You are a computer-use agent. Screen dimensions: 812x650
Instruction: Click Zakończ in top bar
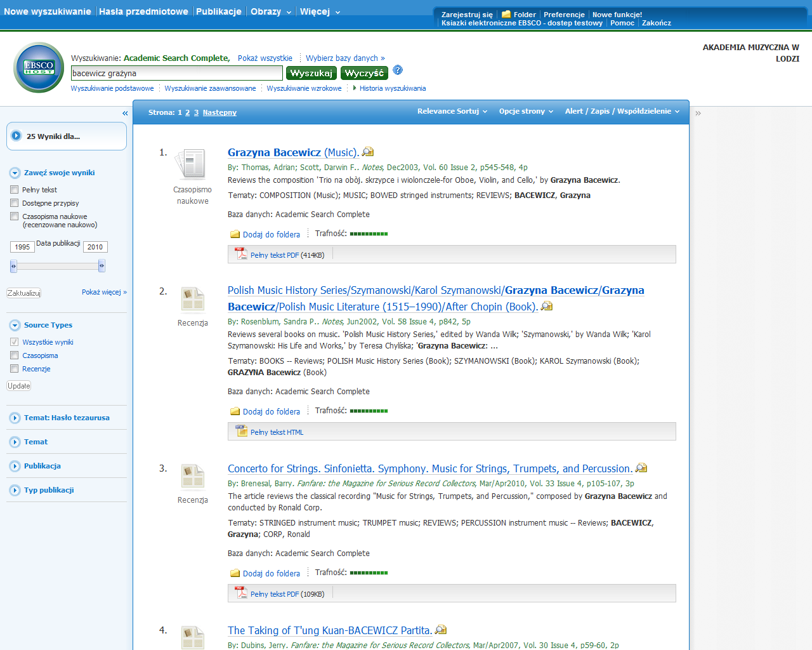click(657, 23)
